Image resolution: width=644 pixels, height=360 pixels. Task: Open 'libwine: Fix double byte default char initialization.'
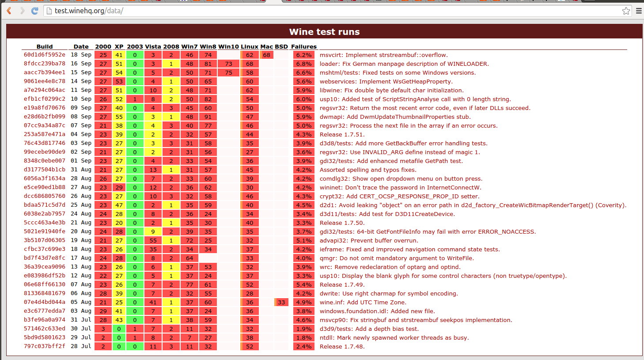tap(391, 91)
